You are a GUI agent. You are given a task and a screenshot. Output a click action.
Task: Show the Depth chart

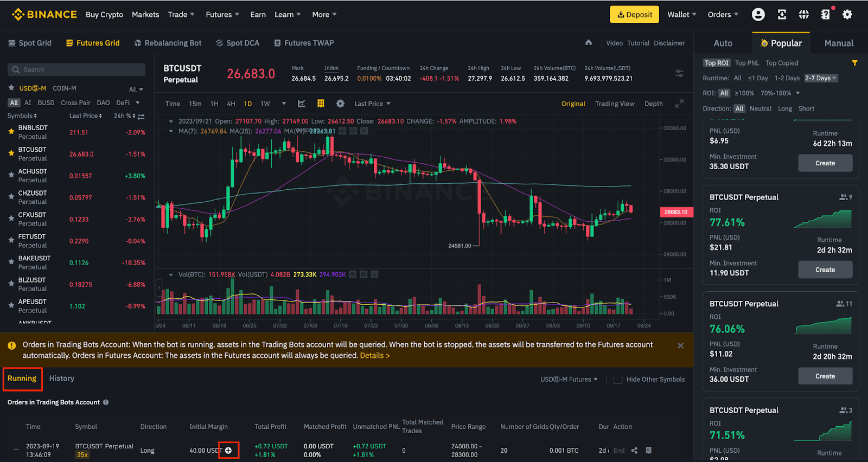tap(654, 104)
